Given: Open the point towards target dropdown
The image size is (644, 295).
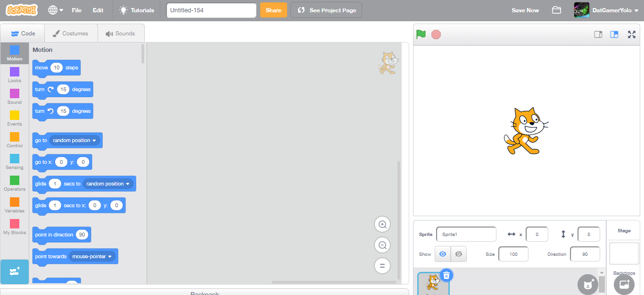Looking at the screenshot, I should point(92,256).
